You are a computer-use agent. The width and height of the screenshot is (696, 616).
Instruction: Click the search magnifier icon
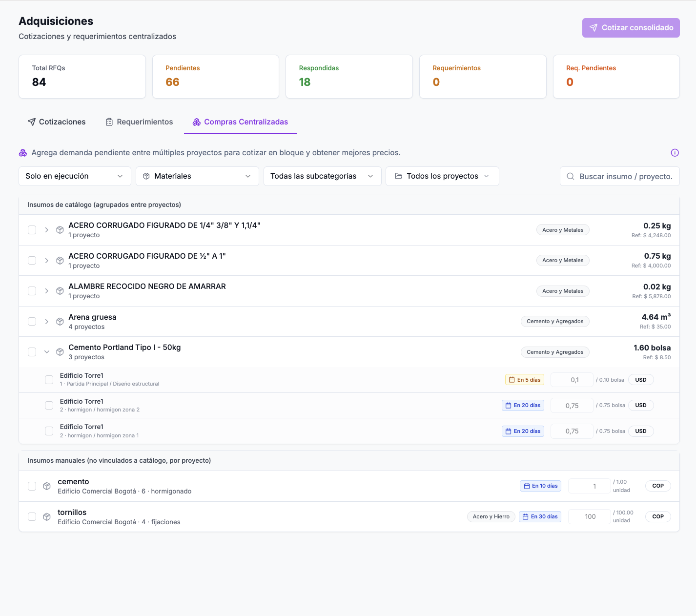point(571,176)
